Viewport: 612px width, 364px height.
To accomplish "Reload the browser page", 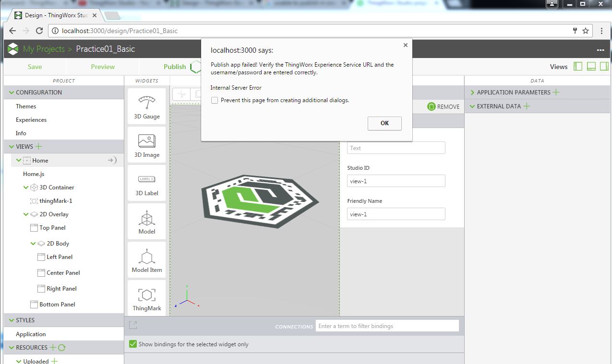I will point(40,31).
